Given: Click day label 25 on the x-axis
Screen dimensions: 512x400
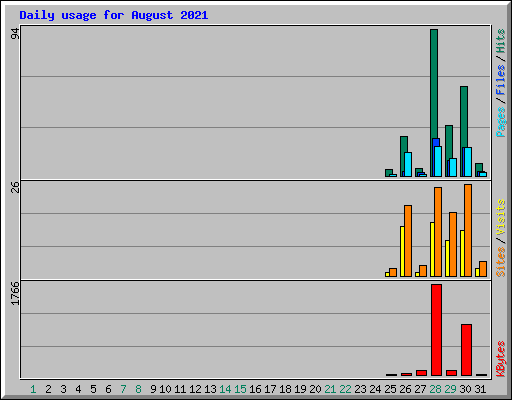Looking at the screenshot, I should pyautogui.click(x=390, y=389).
